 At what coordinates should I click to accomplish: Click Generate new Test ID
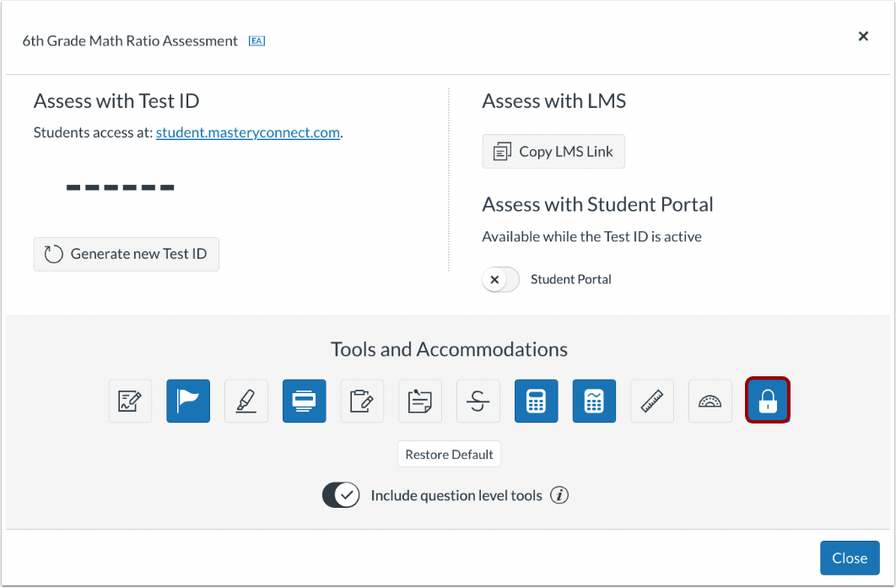point(126,253)
